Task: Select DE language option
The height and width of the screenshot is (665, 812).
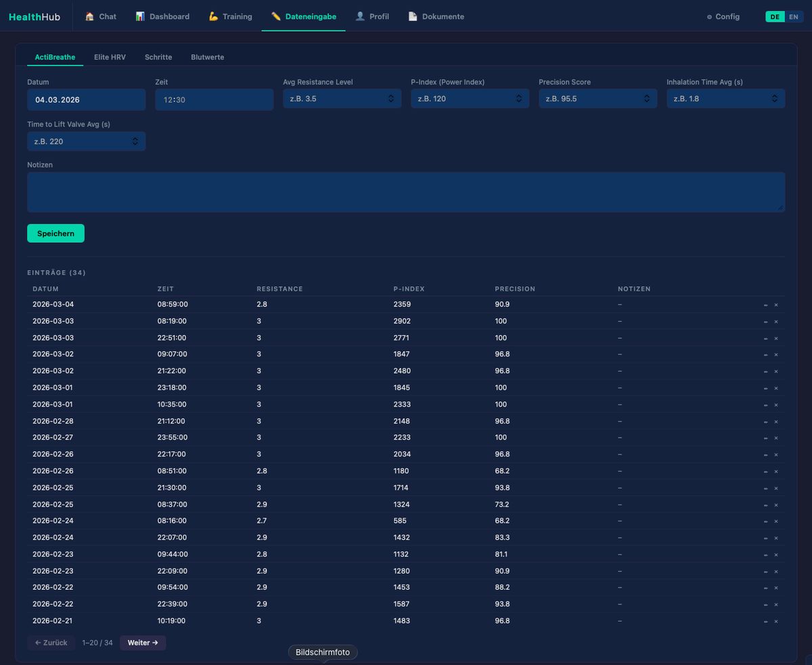Action: coord(775,17)
